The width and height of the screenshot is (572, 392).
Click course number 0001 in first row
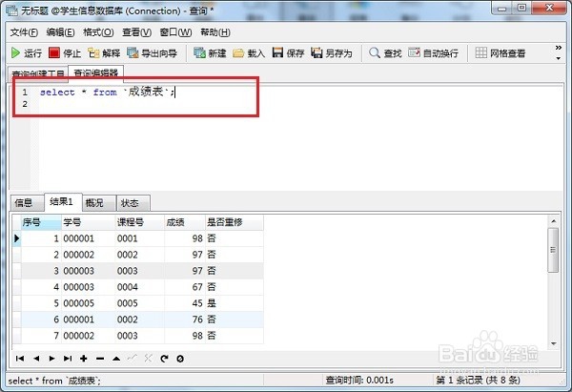pyautogui.click(x=139, y=238)
